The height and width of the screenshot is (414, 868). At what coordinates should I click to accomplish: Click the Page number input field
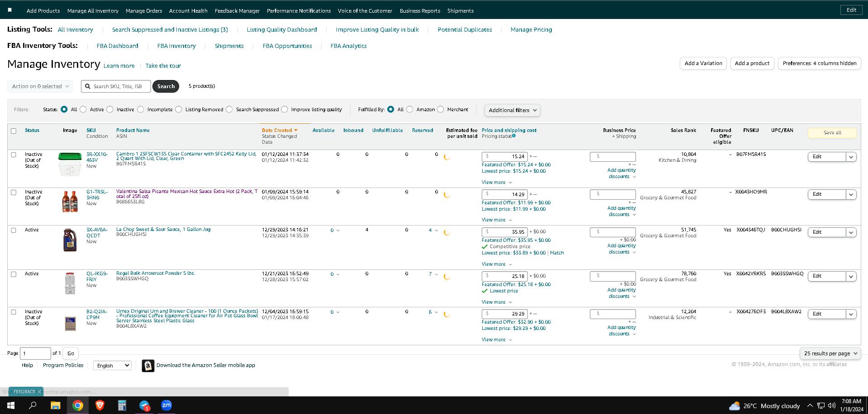click(x=36, y=353)
